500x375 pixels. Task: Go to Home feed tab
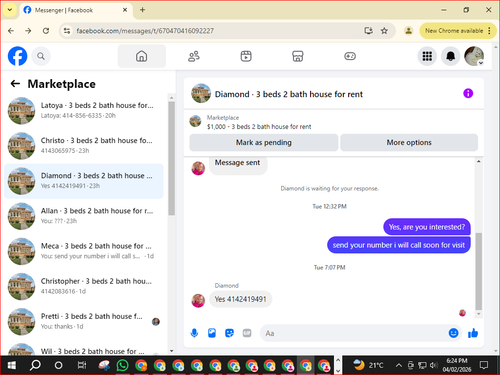141,56
